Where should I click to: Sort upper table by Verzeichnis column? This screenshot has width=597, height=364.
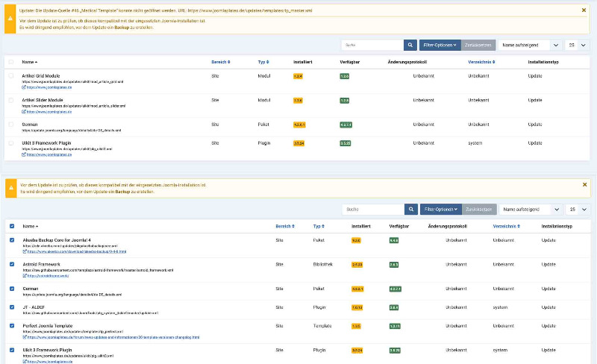(481, 62)
